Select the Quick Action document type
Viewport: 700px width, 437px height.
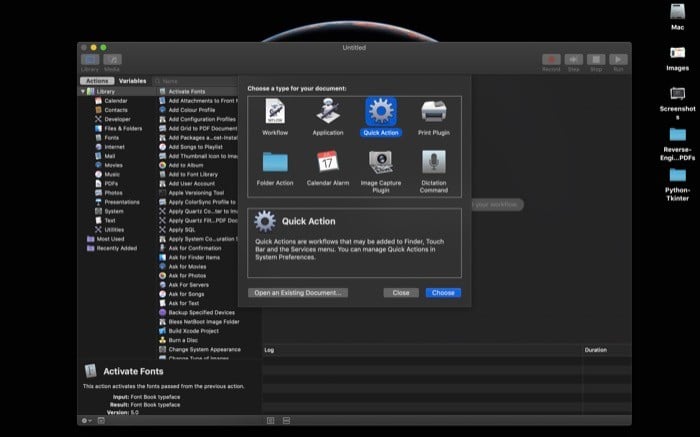pyautogui.click(x=381, y=117)
